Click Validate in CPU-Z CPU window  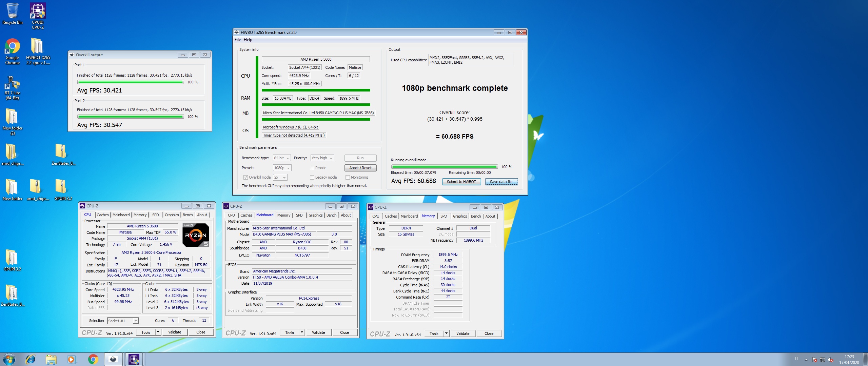pyautogui.click(x=175, y=332)
